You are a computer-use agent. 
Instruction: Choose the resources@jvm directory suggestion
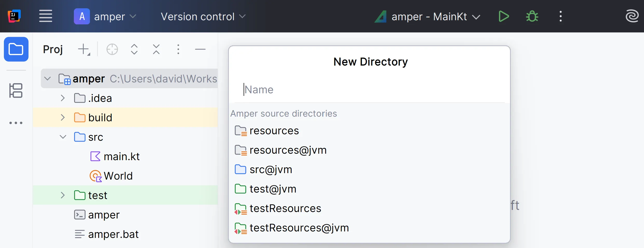(x=288, y=150)
